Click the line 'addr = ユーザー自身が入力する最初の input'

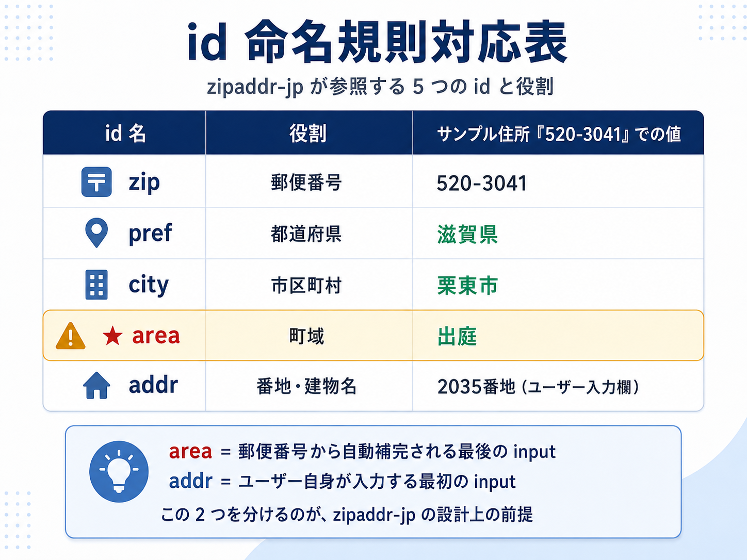coord(342,482)
